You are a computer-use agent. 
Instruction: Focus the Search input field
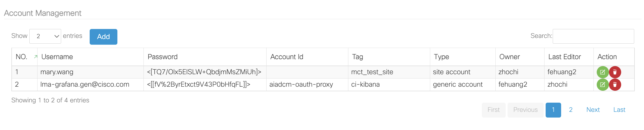coord(593,36)
